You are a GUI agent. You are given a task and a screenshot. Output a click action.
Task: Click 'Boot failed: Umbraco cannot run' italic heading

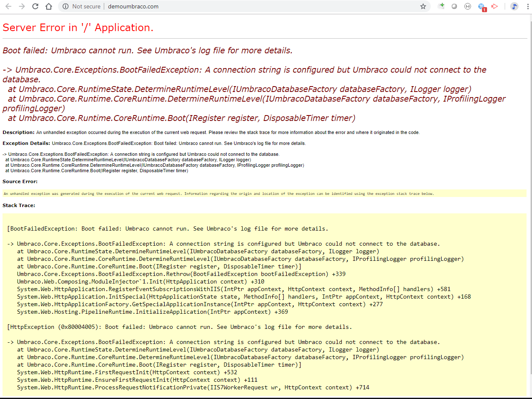(x=147, y=51)
